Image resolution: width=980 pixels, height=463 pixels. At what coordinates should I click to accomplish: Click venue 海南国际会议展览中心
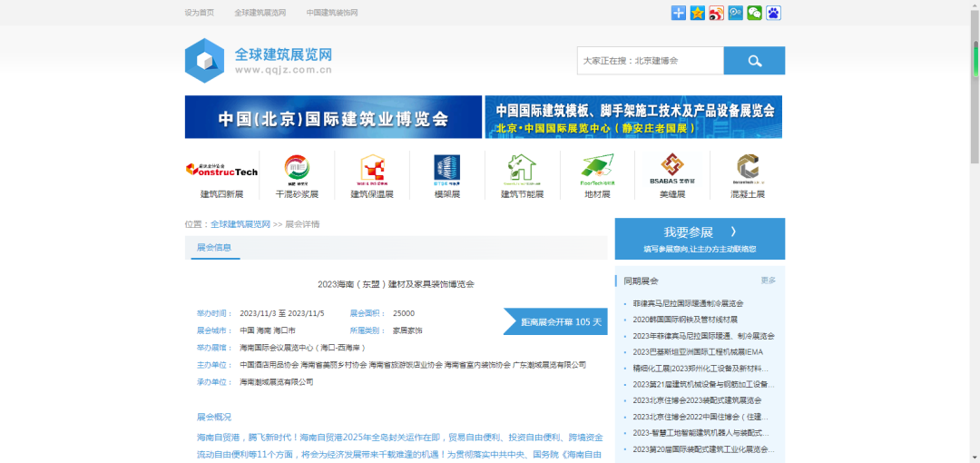click(x=302, y=347)
